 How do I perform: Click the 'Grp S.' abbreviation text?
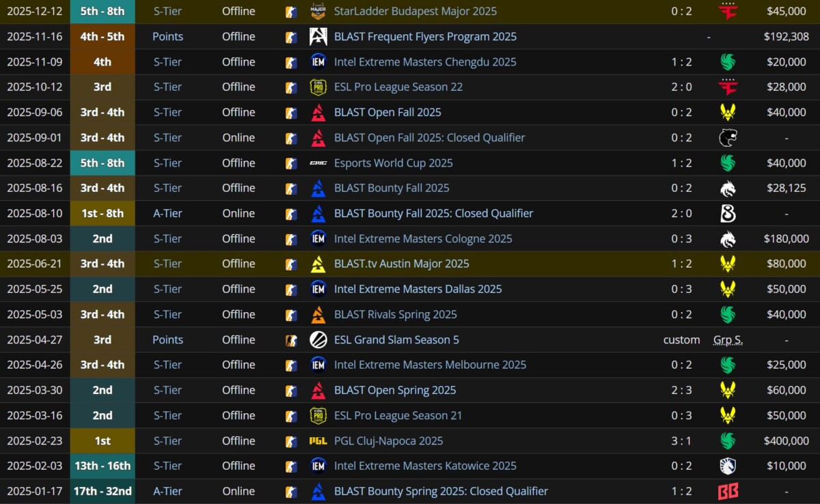(x=728, y=340)
